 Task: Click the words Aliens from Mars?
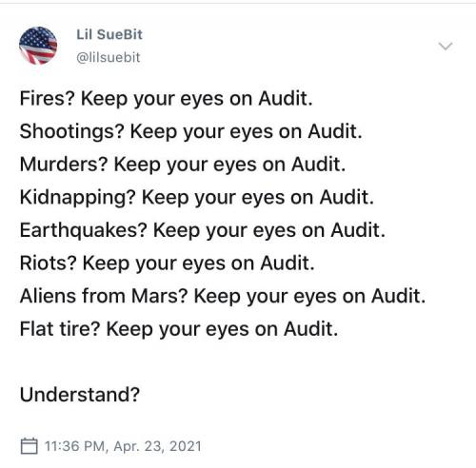[104, 296]
